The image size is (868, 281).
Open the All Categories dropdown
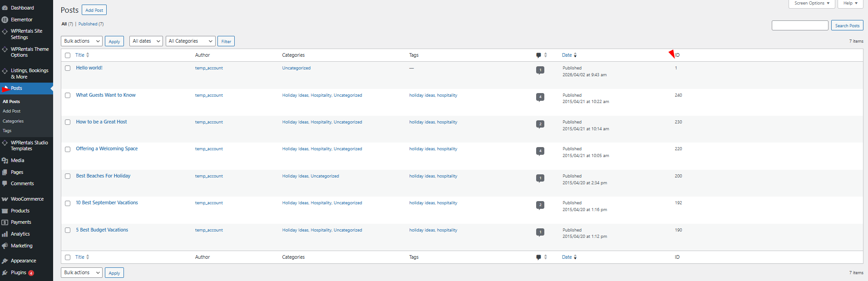190,41
